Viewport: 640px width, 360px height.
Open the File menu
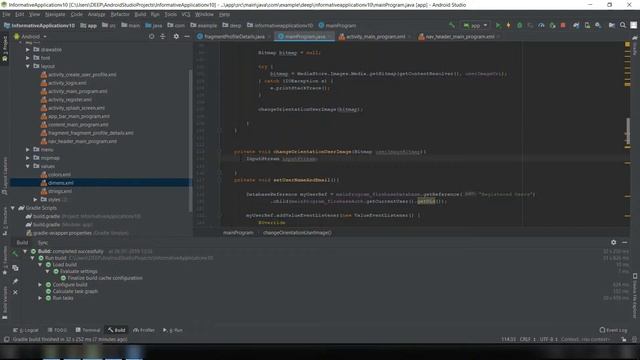(x=7, y=14)
